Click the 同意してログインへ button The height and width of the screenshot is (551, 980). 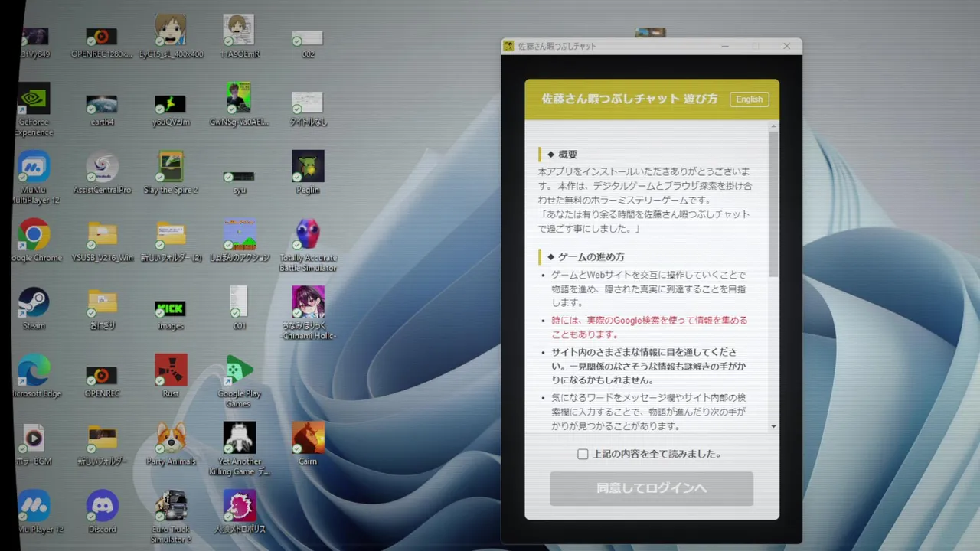652,488
